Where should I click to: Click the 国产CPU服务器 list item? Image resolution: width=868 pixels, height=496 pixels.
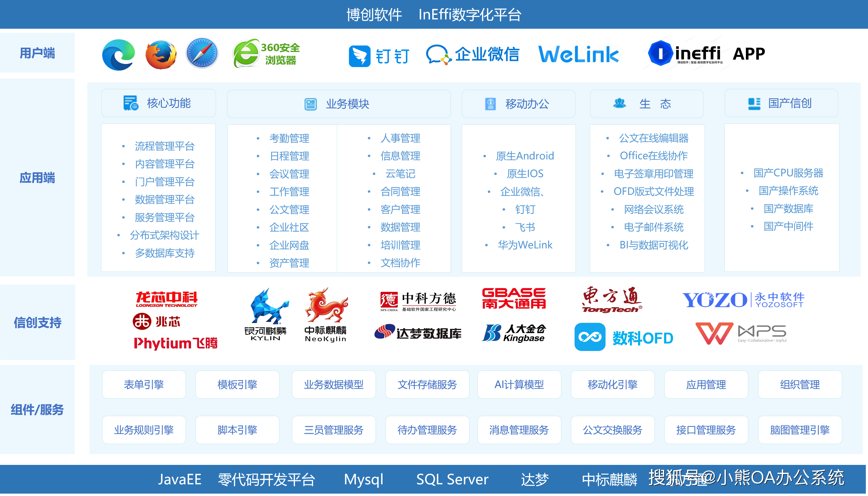coord(788,173)
